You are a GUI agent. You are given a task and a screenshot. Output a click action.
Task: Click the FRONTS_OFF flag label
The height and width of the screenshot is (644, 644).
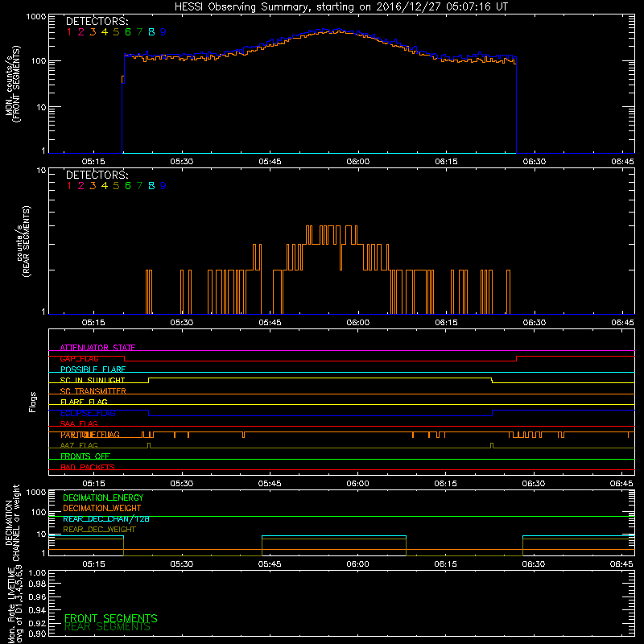[x=85, y=456]
